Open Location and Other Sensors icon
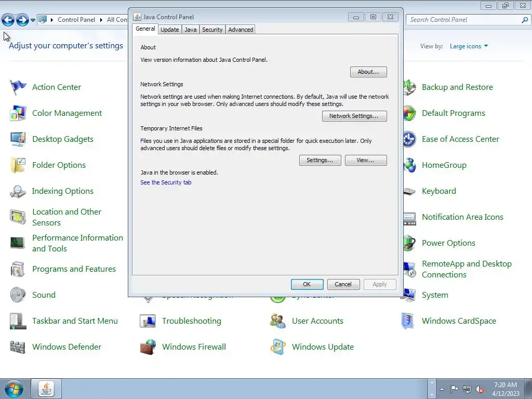The width and height of the screenshot is (532, 399). 18,217
